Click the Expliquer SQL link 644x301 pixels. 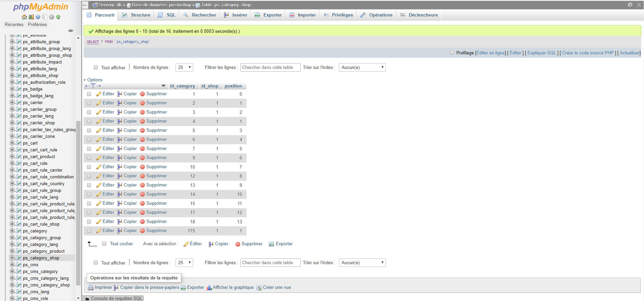coord(542,53)
